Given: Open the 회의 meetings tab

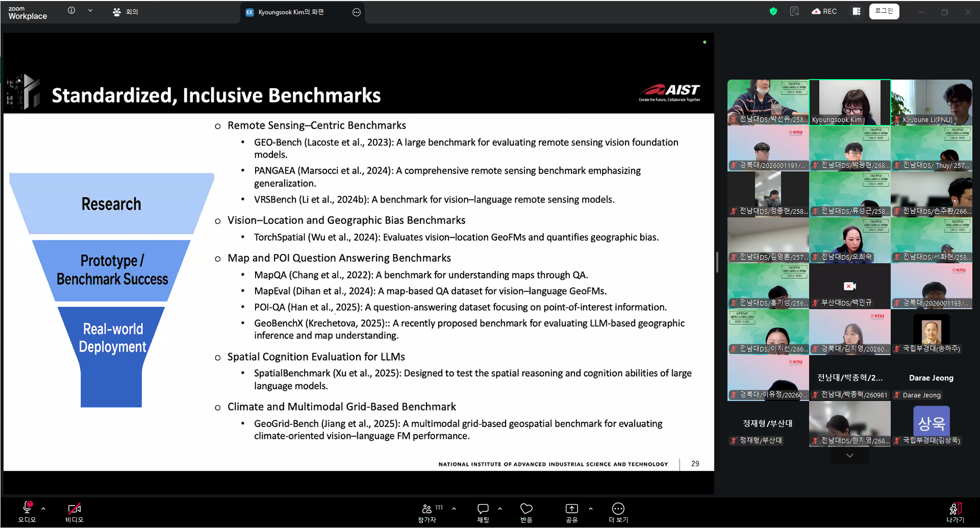Looking at the screenshot, I should [x=125, y=12].
